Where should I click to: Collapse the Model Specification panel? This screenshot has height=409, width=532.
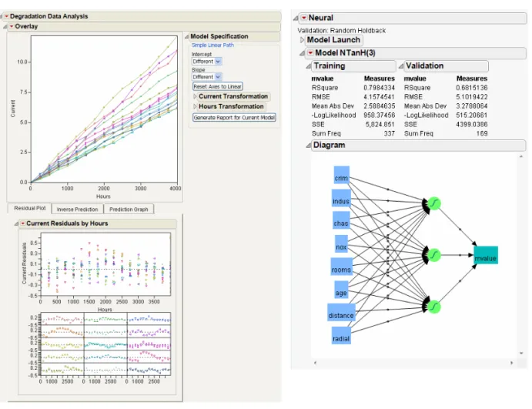[x=186, y=36]
